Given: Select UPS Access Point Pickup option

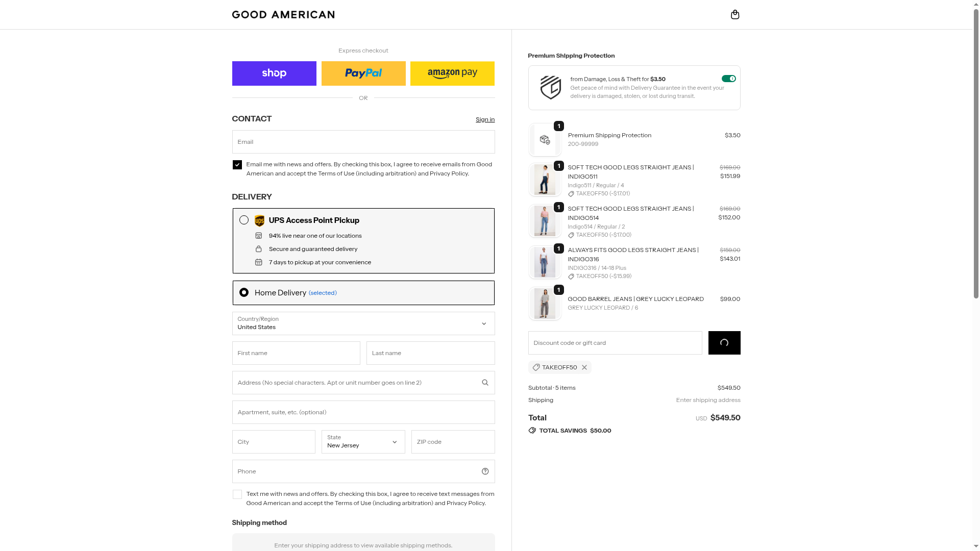Looking at the screenshot, I should [x=244, y=220].
